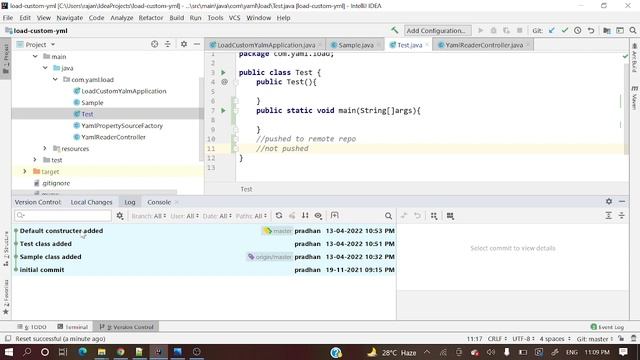This screenshot has height=360, width=640.
Task: Click find magnifier icon in log toolbar
Action: [x=388, y=216]
